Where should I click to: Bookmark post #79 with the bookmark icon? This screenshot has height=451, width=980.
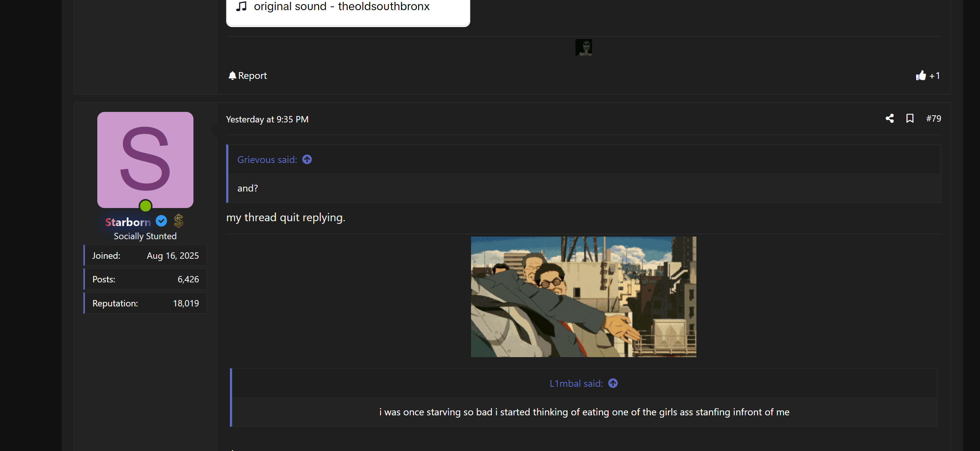910,119
